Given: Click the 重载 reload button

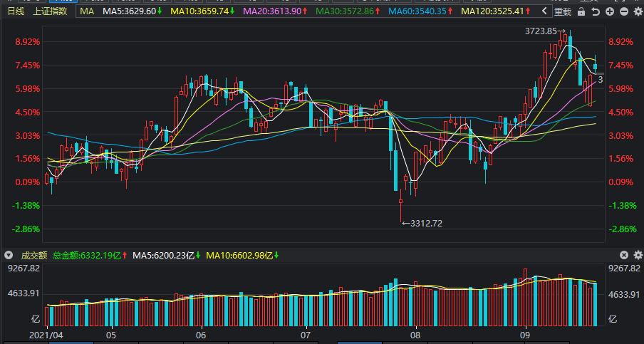Looking at the screenshot, I should pos(563,11).
